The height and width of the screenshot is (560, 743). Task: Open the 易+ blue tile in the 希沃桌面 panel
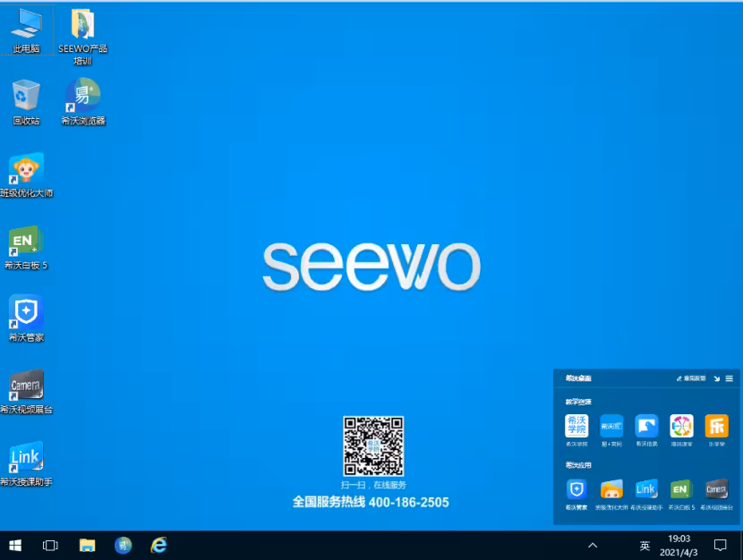point(611,429)
